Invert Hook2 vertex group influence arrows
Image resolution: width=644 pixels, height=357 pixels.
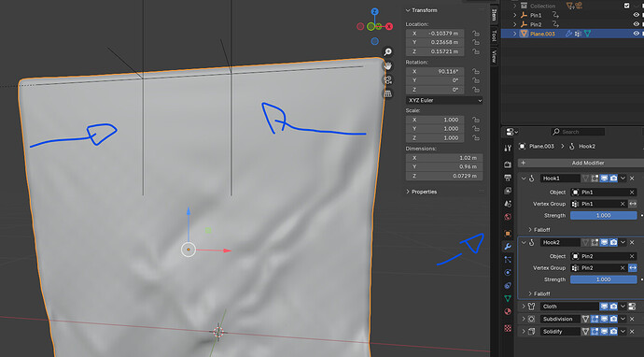[x=633, y=268]
